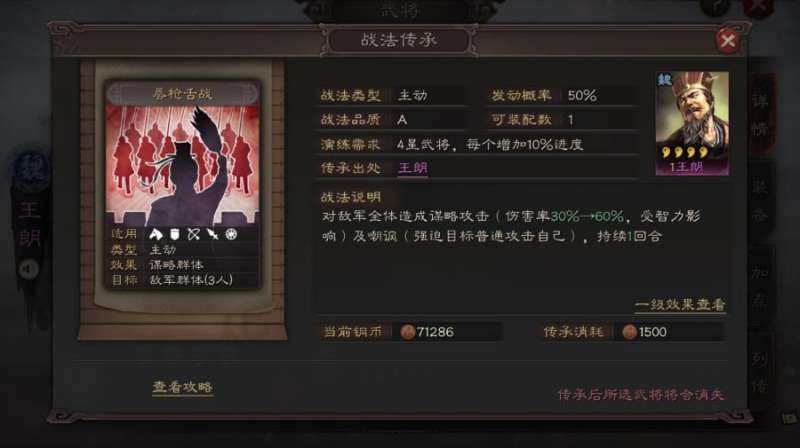This screenshot has width=800, height=448.
Task: Open the 查看攻略 strategy guide
Action: pyautogui.click(x=182, y=387)
